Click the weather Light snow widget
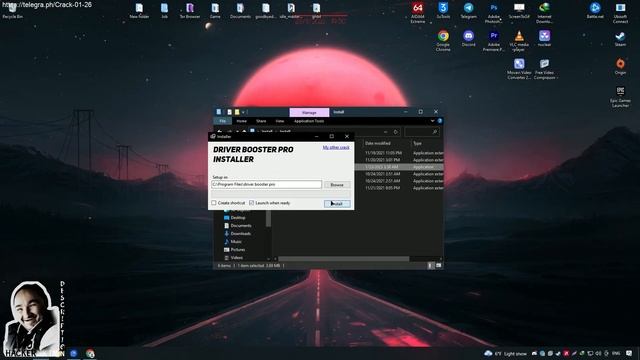The width and height of the screenshot is (640, 360). pyautogui.click(x=506, y=353)
